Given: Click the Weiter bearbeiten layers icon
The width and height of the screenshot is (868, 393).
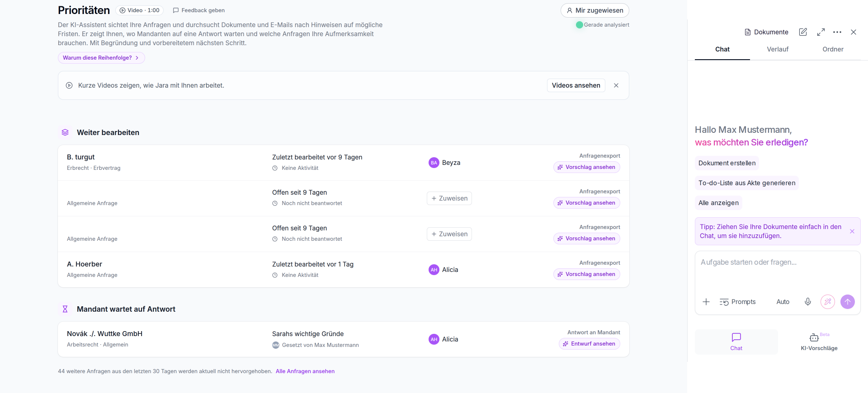Looking at the screenshot, I should (65, 132).
